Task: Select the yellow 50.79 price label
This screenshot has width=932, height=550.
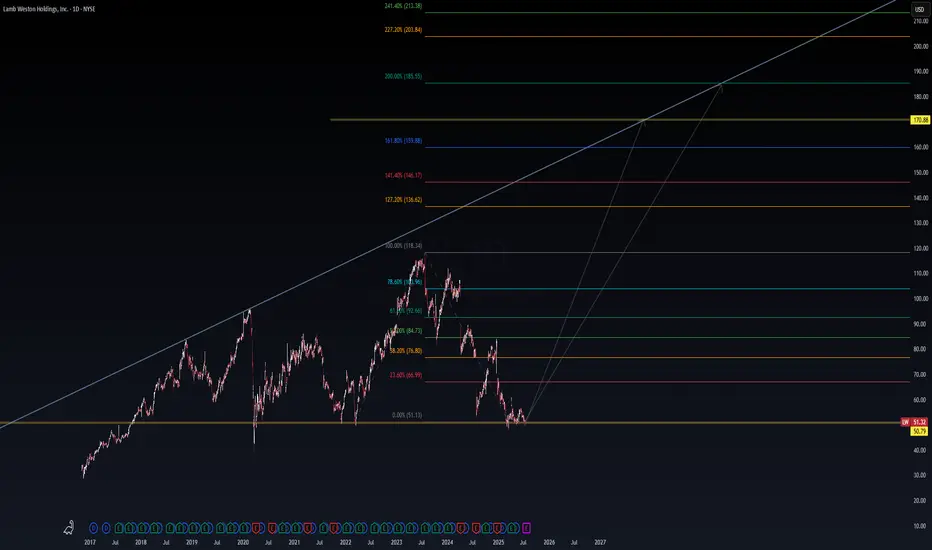Action: pyautogui.click(x=920, y=431)
